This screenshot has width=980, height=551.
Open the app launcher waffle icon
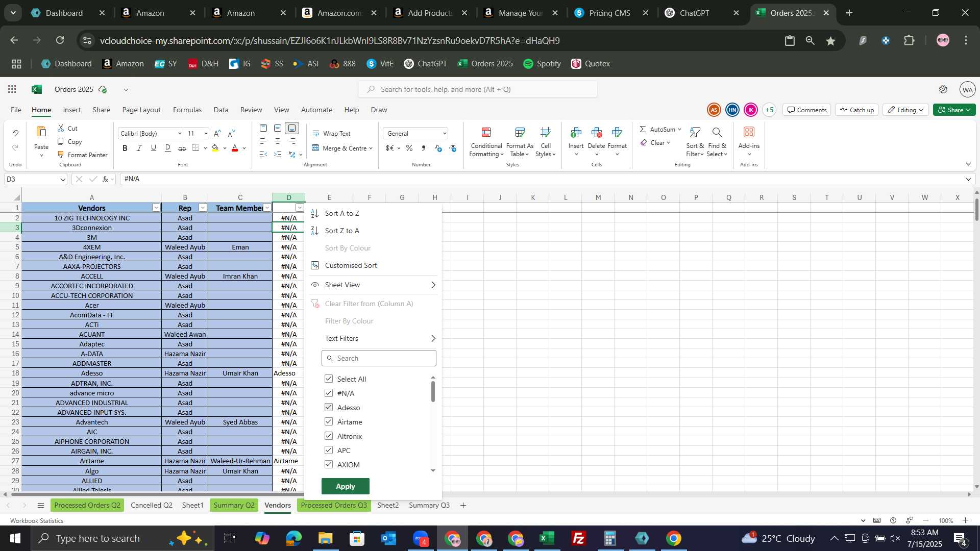click(12, 89)
